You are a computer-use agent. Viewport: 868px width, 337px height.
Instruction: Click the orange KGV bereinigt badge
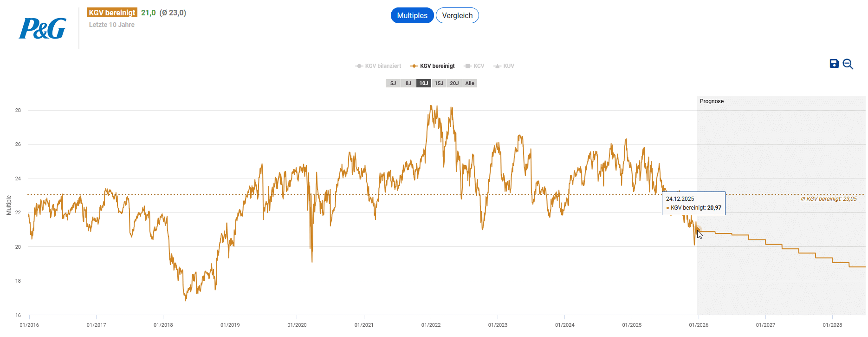click(112, 13)
